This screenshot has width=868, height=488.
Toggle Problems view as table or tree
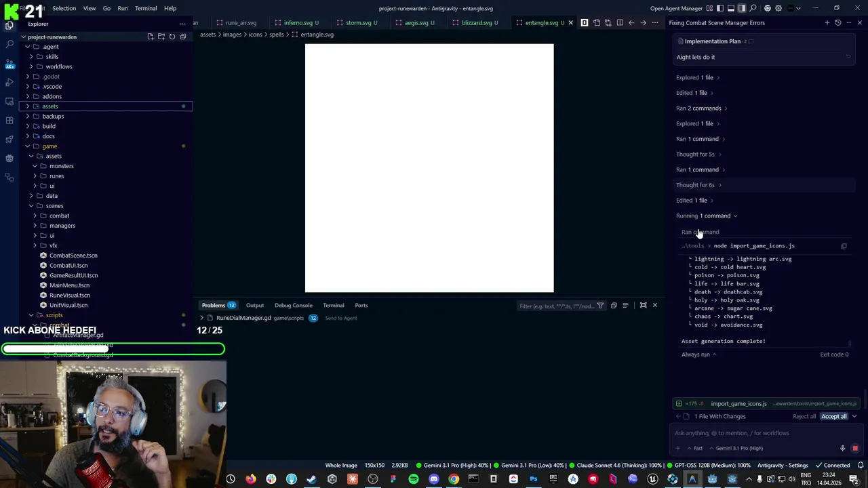coord(625,306)
